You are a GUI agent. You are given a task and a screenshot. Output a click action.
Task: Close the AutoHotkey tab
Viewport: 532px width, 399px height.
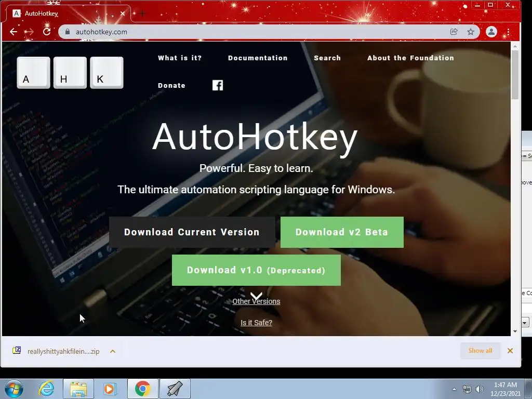pyautogui.click(x=123, y=14)
